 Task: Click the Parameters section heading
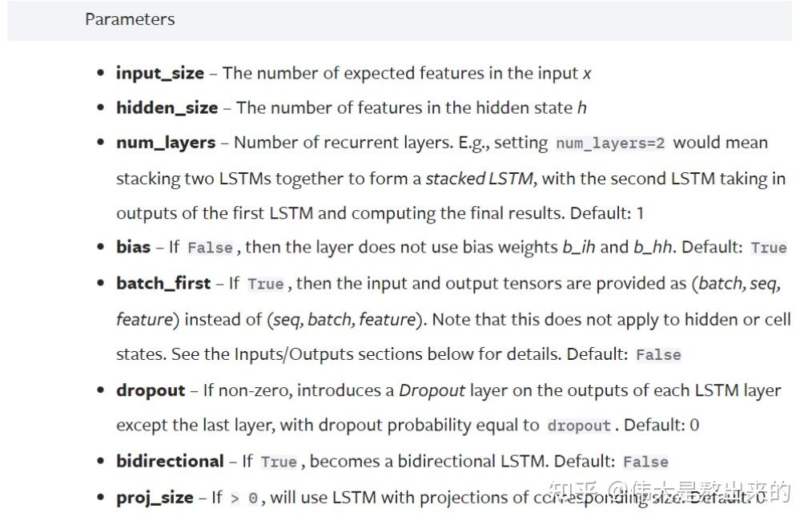click(x=130, y=19)
